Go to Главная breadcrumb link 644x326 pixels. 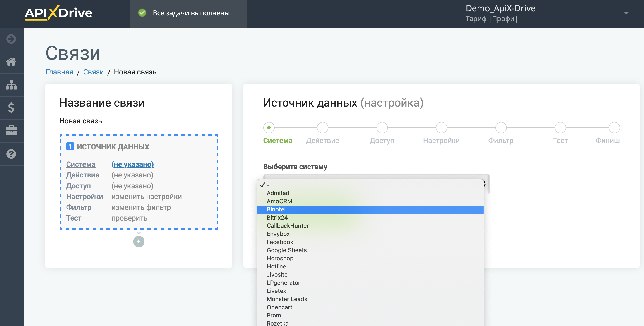pyautogui.click(x=60, y=72)
